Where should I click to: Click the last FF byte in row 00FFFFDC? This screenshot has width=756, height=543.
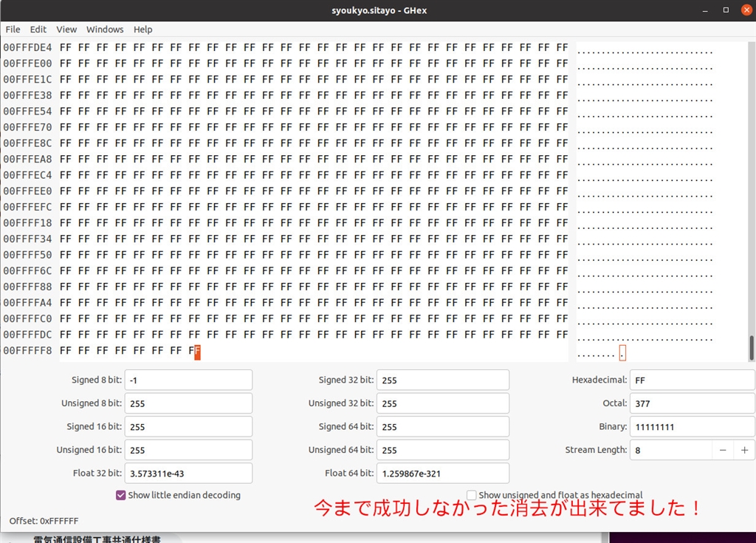pos(562,335)
